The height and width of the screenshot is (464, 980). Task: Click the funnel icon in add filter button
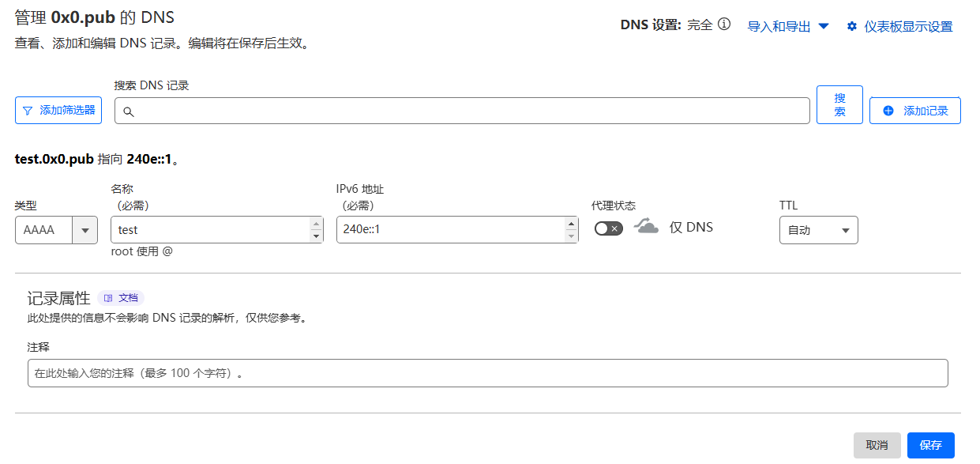pos(28,111)
